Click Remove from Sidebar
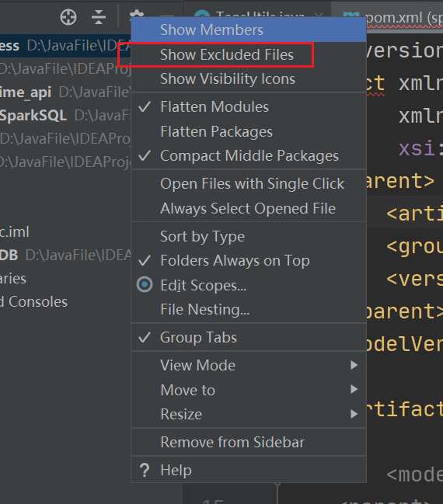 click(249, 443)
